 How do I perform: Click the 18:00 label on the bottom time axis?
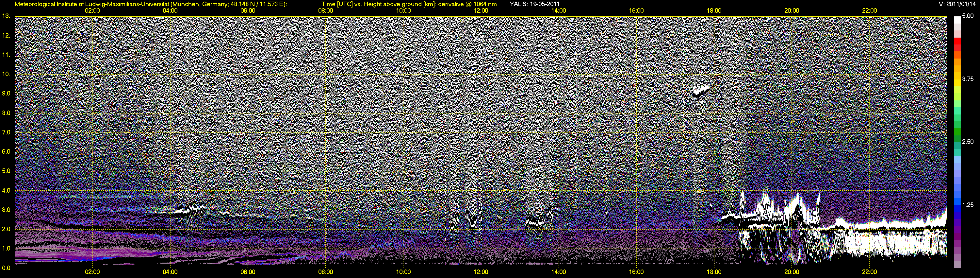pyautogui.click(x=714, y=272)
